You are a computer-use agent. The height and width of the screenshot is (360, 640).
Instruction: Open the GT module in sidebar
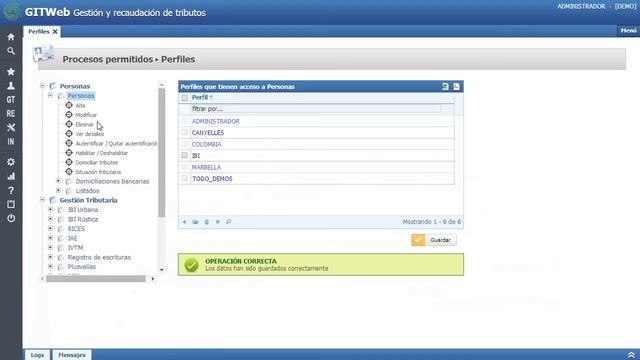click(11, 100)
